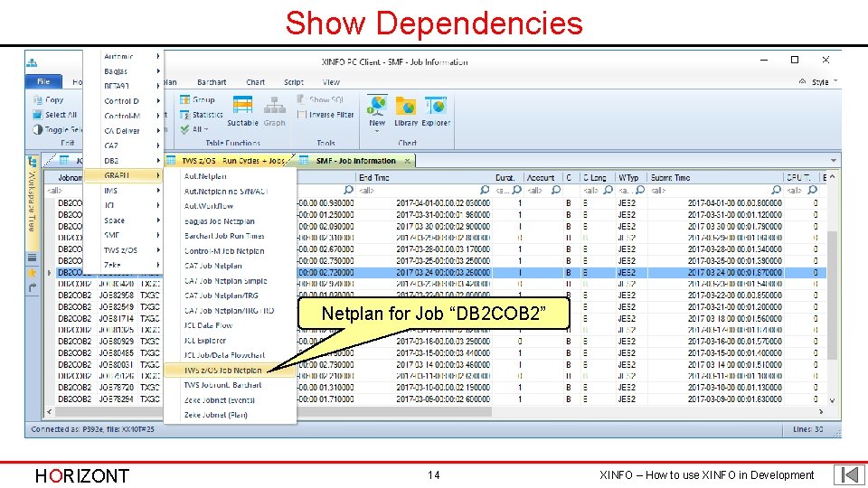Screen dimensions: 868x488
Task: Click the Account filter search magnifier
Action: click(x=556, y=191)
